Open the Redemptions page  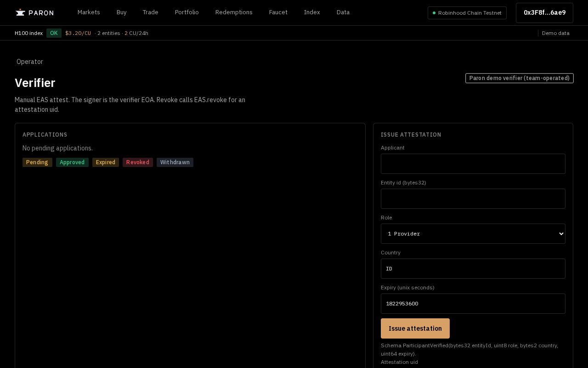click(x=234, y=12)
